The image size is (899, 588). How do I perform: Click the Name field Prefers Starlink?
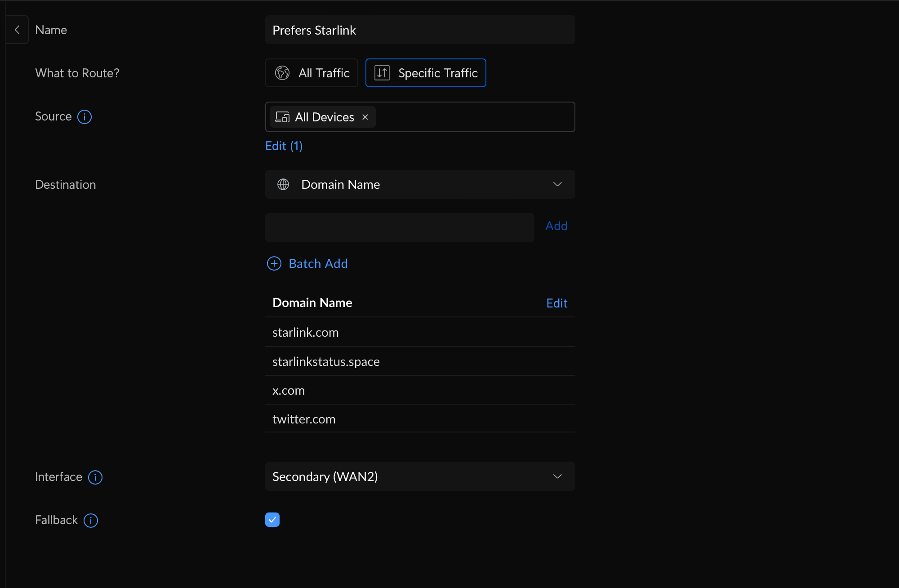tap(420, 30)
